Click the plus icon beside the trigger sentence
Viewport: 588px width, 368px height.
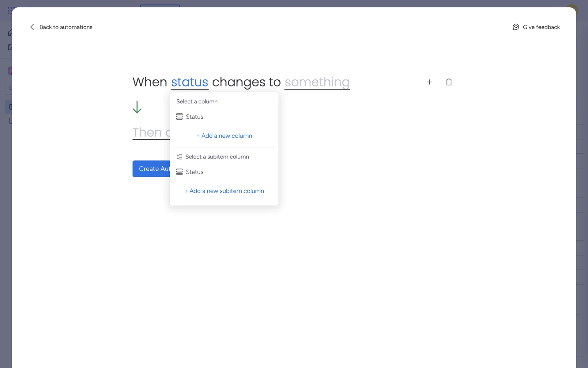pos(429,82)
